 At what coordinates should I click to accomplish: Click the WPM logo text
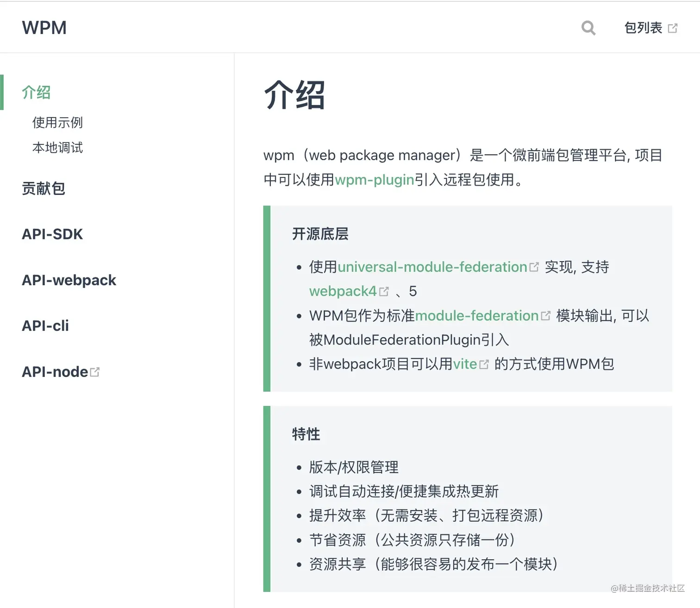coord(44,27)
